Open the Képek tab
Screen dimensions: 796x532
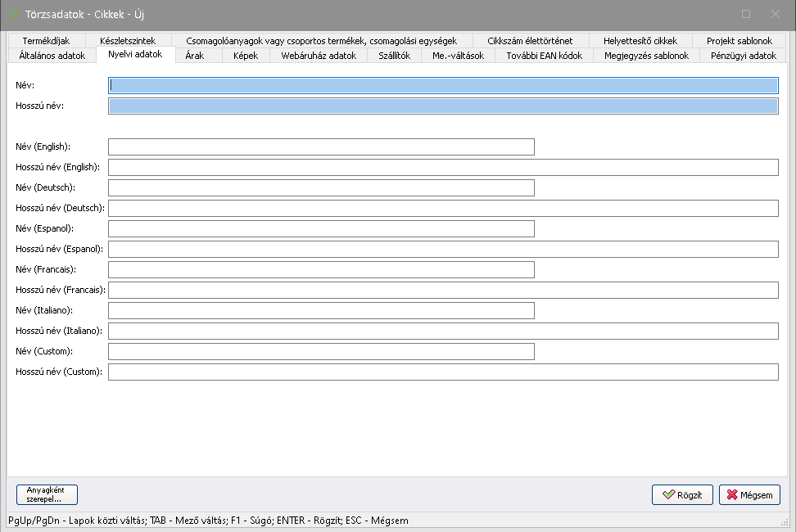click(245, 56)
